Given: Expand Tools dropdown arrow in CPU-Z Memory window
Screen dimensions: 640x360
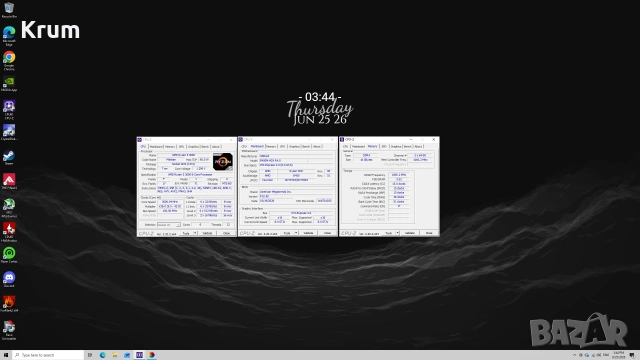Looking at the screenshot, I should point(398,233).
